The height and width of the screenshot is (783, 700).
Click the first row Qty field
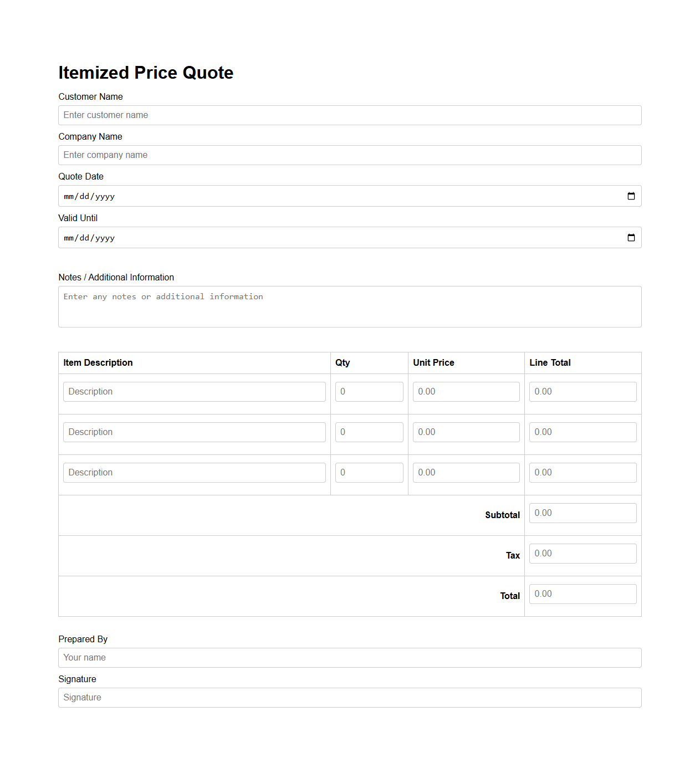point(369,391)
